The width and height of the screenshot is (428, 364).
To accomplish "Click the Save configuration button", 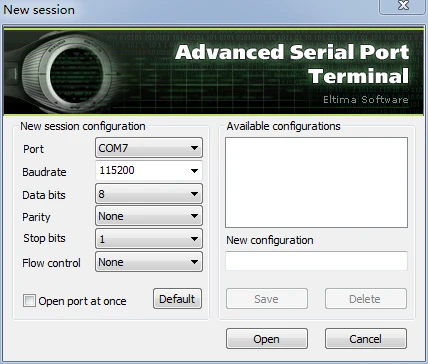I will (x=267, y=299).
